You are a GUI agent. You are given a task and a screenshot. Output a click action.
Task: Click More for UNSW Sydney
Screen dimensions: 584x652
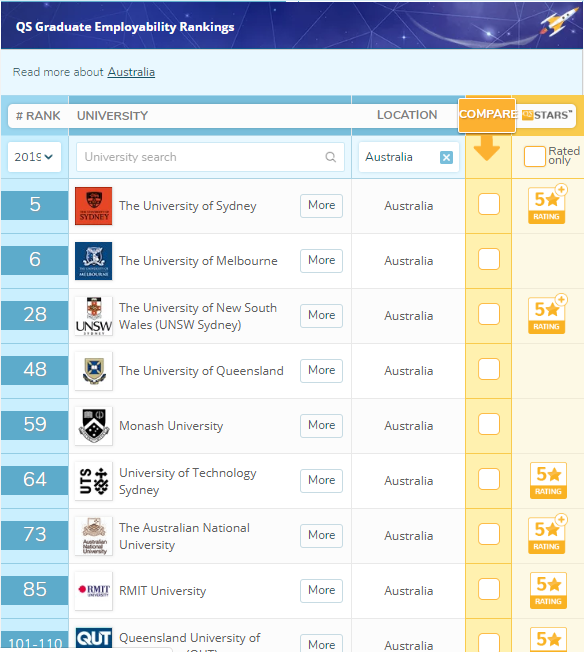(x=322, y=316)
